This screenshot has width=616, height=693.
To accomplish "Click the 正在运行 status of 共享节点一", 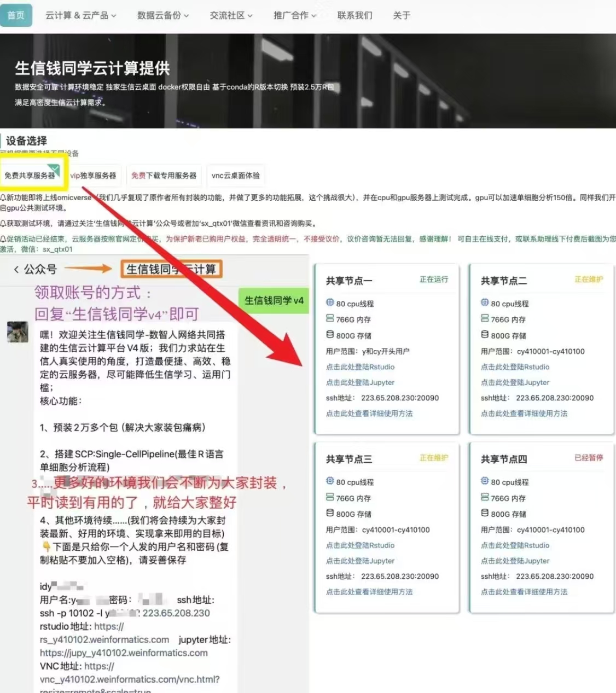I will pyautogui.click(x=434, y=279).
